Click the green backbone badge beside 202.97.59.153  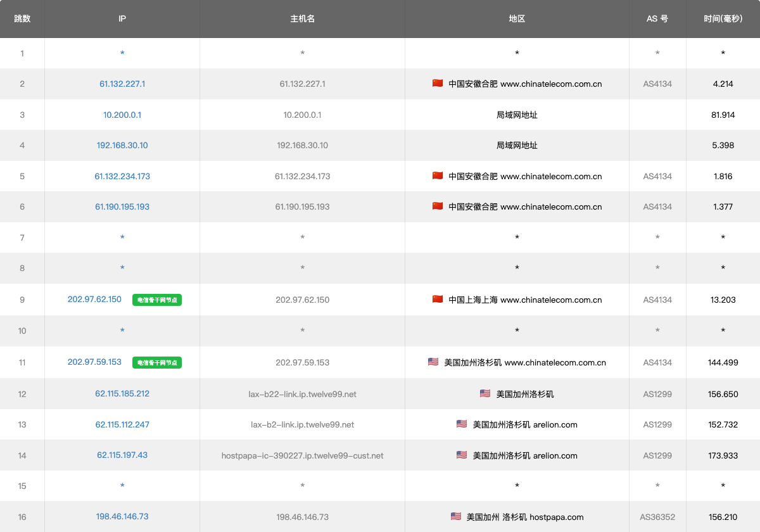pos(157,363)
